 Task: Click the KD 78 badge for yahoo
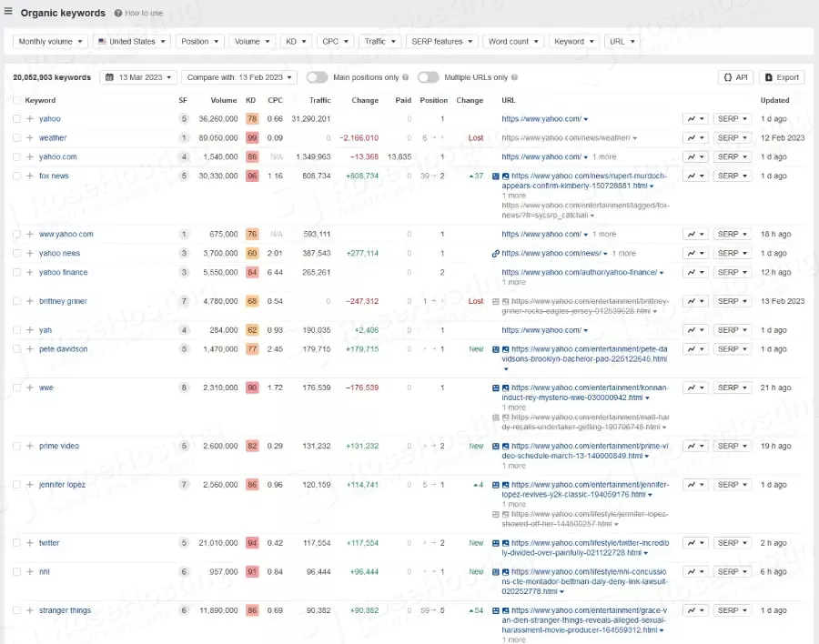[x=252, y=118]
